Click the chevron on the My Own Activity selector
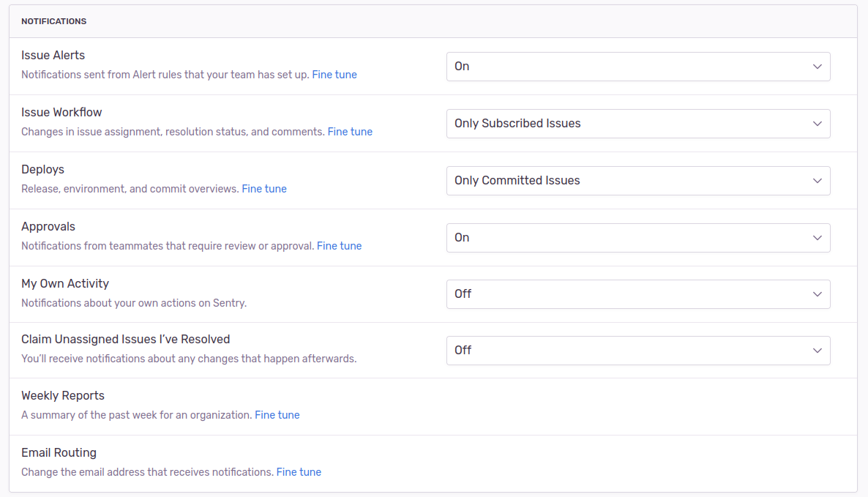This screenshot has height=497, width=868. (818, 294)
